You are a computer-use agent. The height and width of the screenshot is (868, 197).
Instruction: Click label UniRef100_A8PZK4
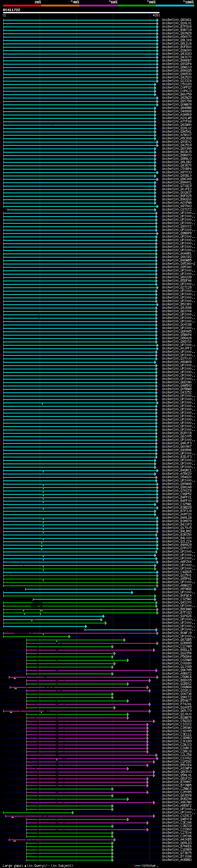176,562
